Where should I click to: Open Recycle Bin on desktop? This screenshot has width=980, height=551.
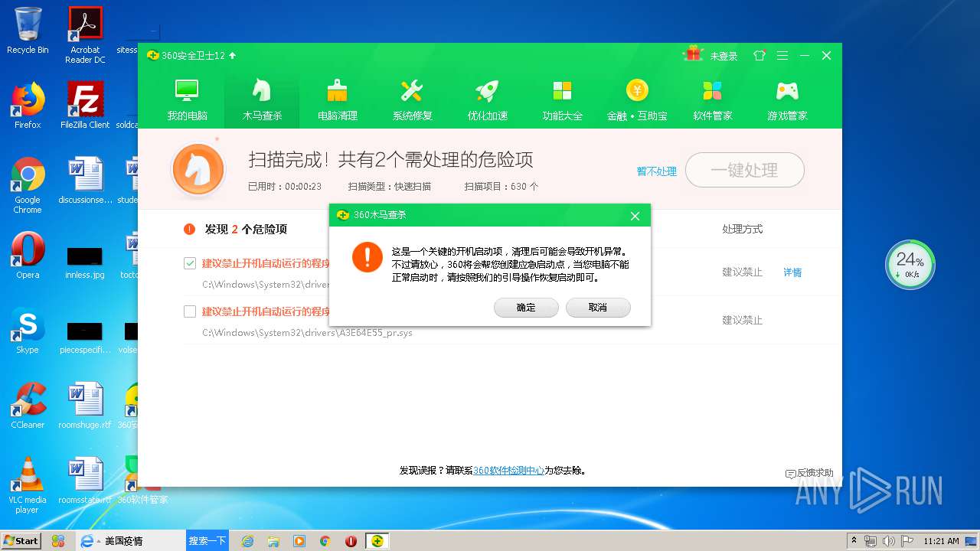click(28, 31)
